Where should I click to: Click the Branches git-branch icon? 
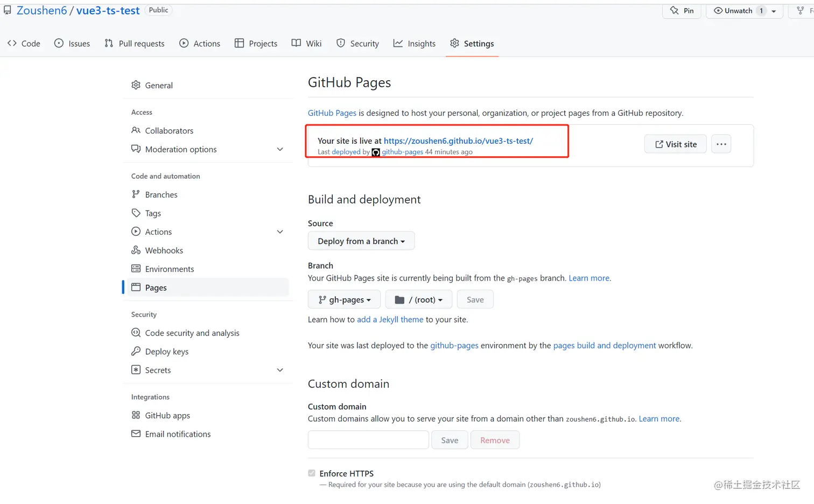136,194
